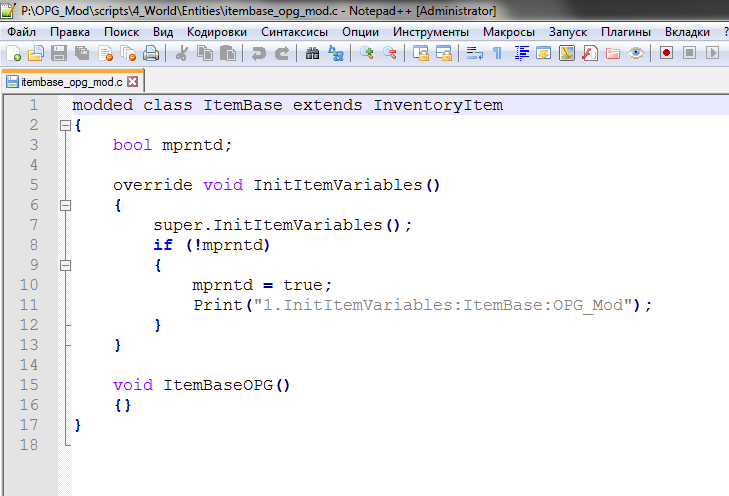Open the User Defined Language dialog icon

pos(543,53)
